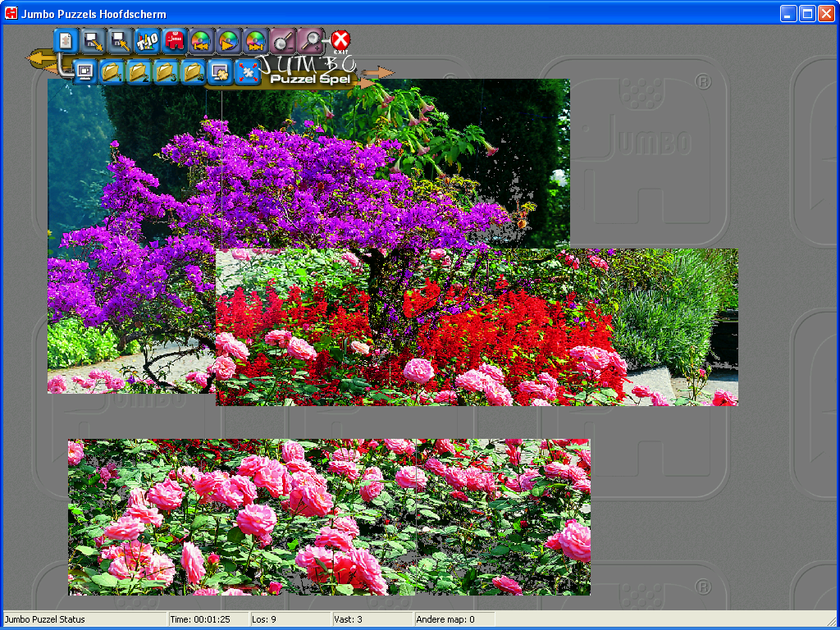Image resolution: width=840 pixels, height=630 pixels.
Task: Maximize the Jumbo Puzzels window
Action: [807, 13]
